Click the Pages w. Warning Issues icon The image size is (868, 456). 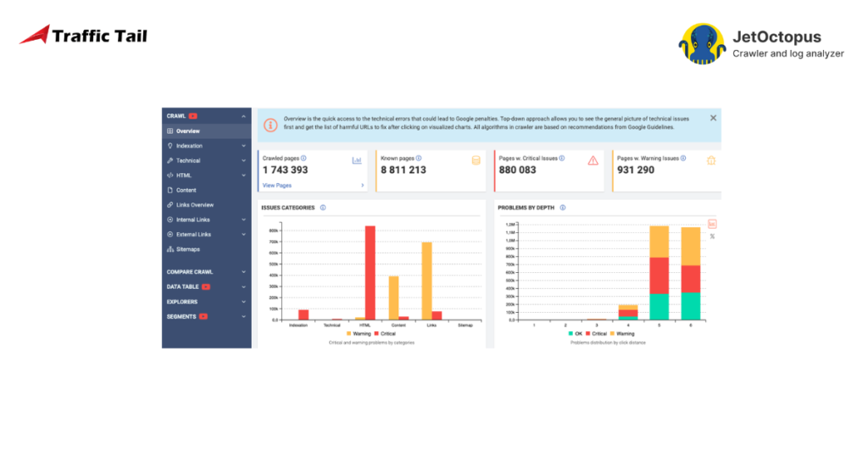[x=711, y=160]
